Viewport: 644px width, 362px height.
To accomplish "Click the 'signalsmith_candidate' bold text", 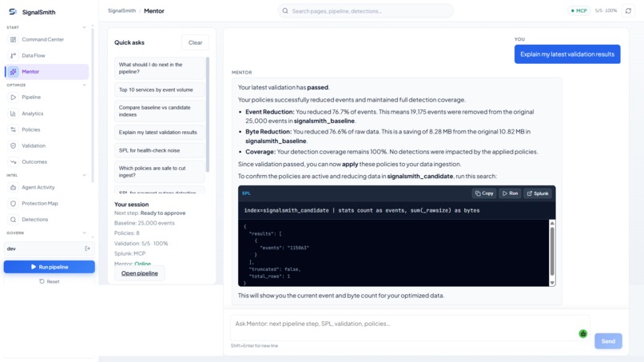I will tap(419, 176).
